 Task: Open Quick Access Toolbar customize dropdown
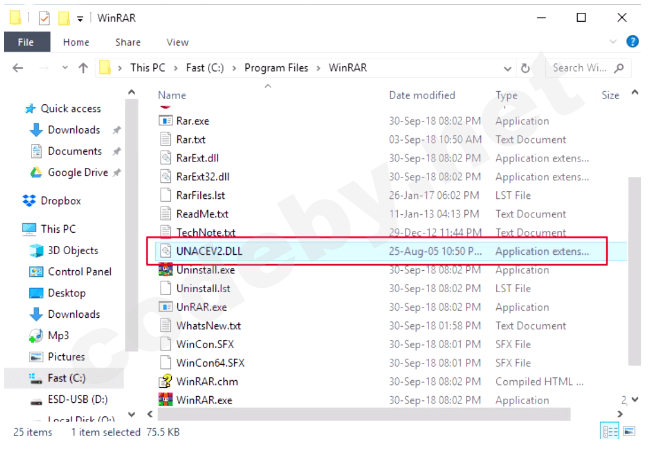(x=80, y=19)
